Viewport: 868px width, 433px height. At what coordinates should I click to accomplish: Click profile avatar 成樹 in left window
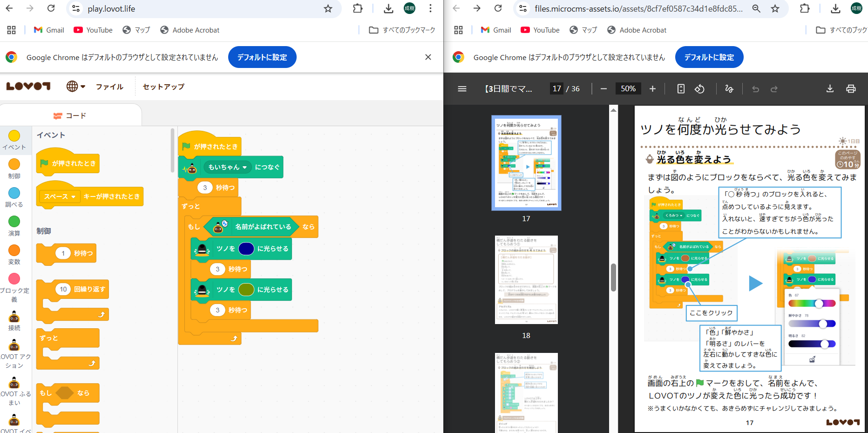click(x=409, y=8)
